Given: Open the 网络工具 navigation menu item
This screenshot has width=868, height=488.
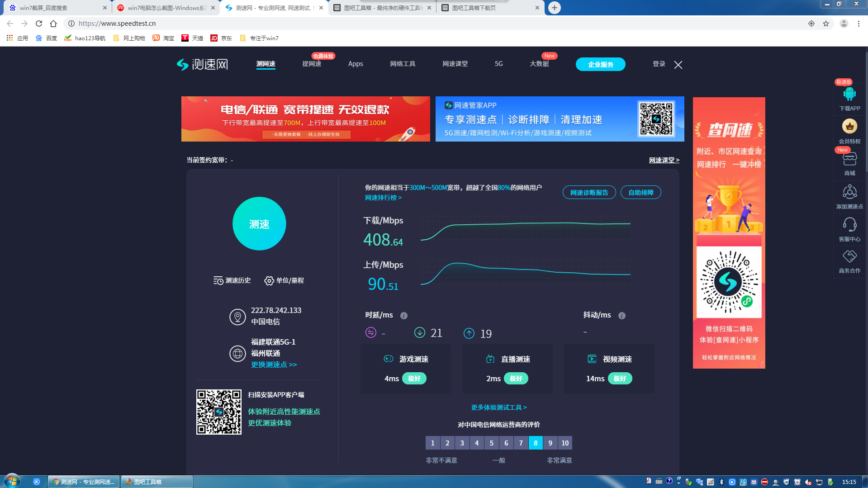Looking at the screenshot, I should coord(403,64).
